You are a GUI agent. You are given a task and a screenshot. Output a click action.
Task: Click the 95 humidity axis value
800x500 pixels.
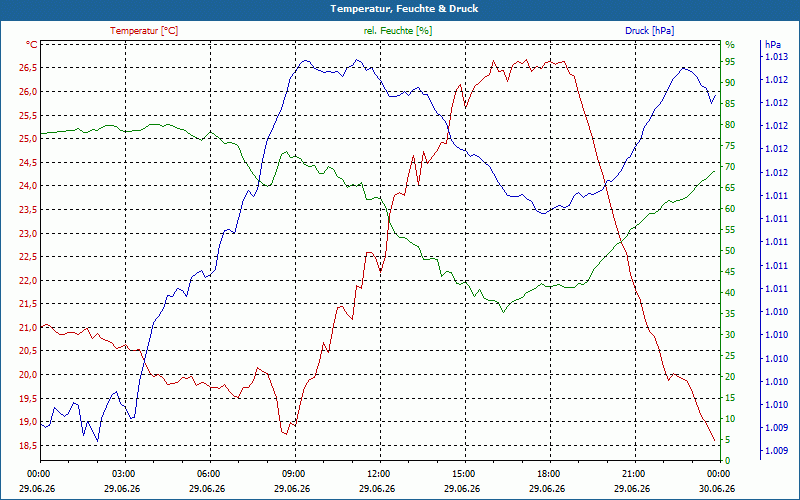pos(730,62)
